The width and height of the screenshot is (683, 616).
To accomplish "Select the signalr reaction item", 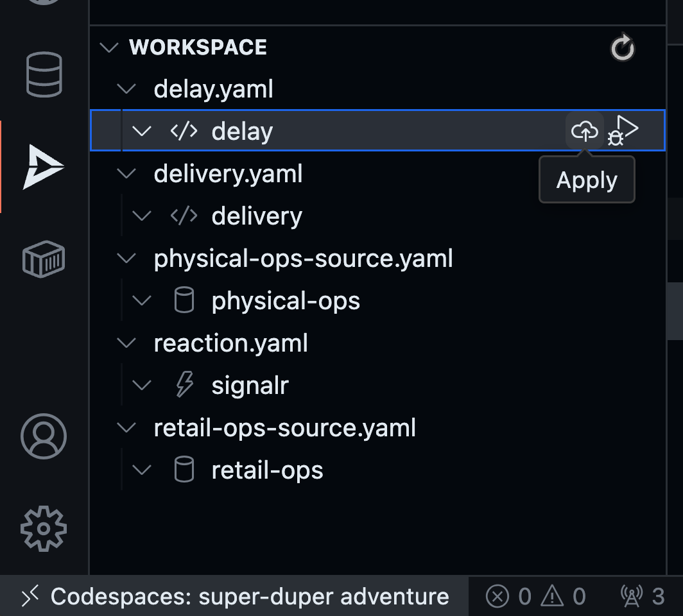I will tap(250, 386).
